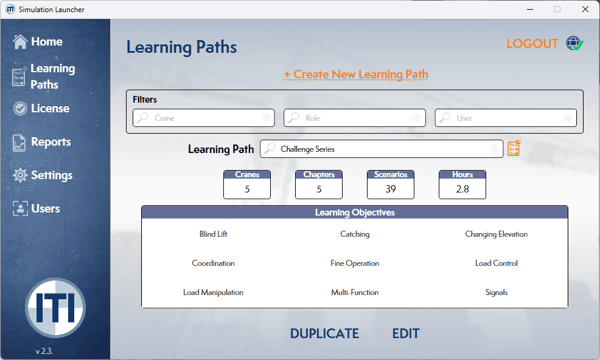Click the orange checklist icon beside Learning Path
This screenshot has height=360, width=600.
pos(514,148)
